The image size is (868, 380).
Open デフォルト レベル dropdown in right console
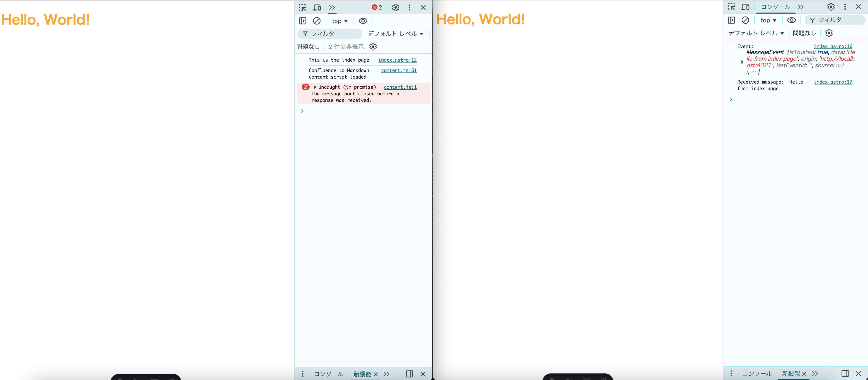(x=756, y=33)
